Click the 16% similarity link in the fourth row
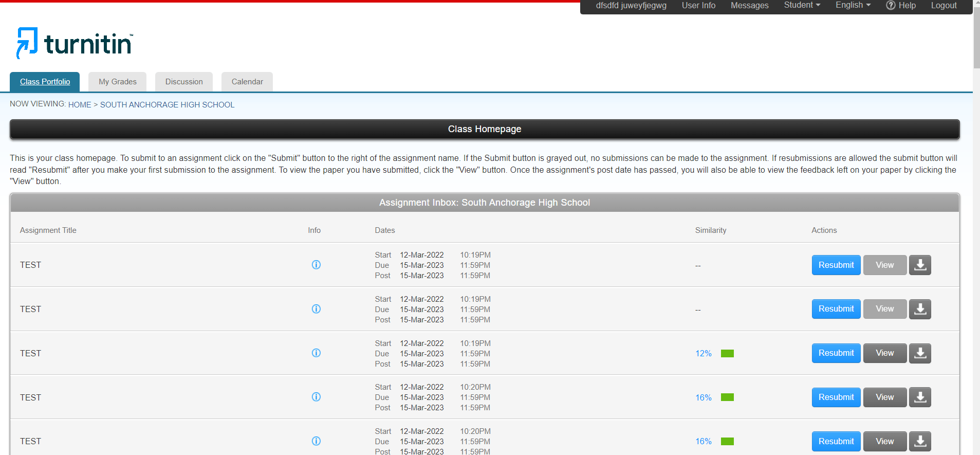This screenshot has height=455, width=980. click(704, 398)
